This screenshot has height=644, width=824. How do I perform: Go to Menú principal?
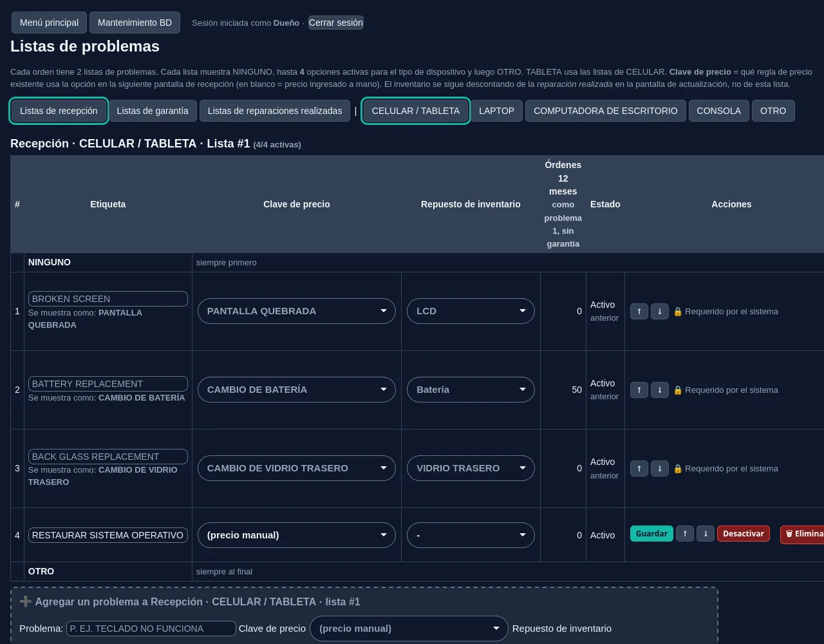[x=49, y=23]
